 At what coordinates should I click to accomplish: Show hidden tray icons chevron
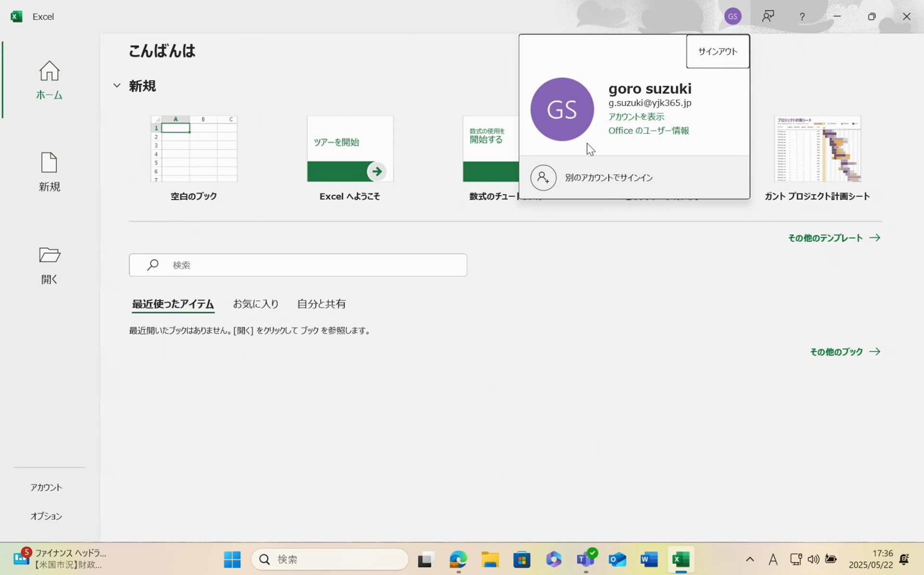pyautogui.click(x=750, y=559)
